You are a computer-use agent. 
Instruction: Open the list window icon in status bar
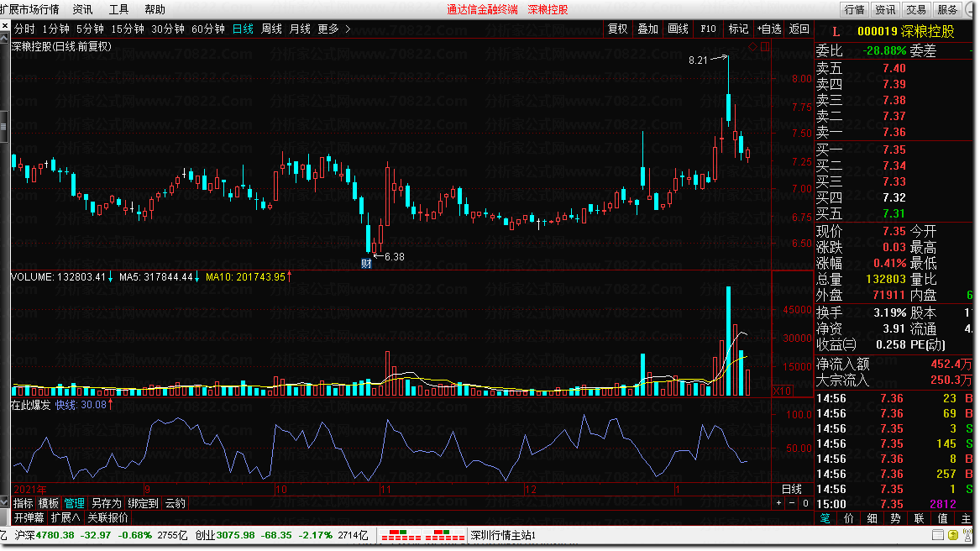[937, 535]
